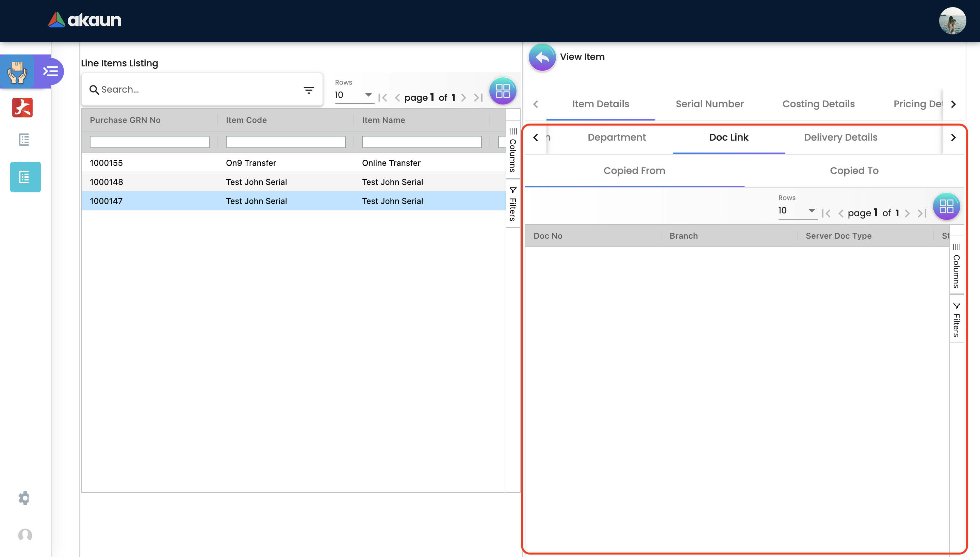Expand the purple sidebar menu toggle
The width and height of the screenshot is (980, 557).
pyautogui.click(x=50, y=71)
